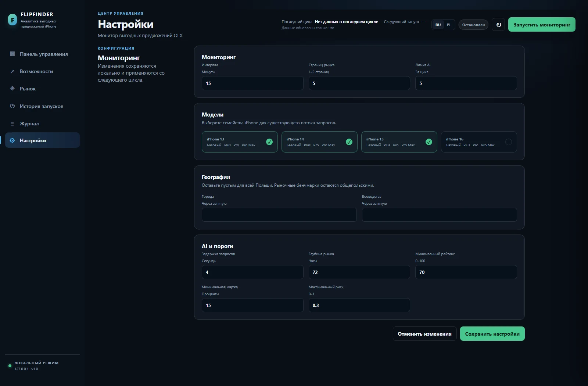Open the Рынок section
This screenshot has height=386, width=588.
pos(42,89)
